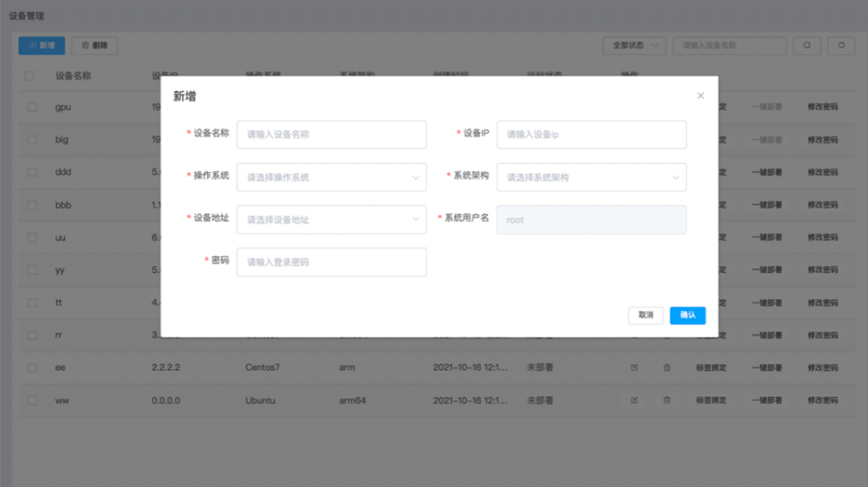This screenshot has height=487, width=868.
Task: Click the 确认 button
Action: [687, 315]
